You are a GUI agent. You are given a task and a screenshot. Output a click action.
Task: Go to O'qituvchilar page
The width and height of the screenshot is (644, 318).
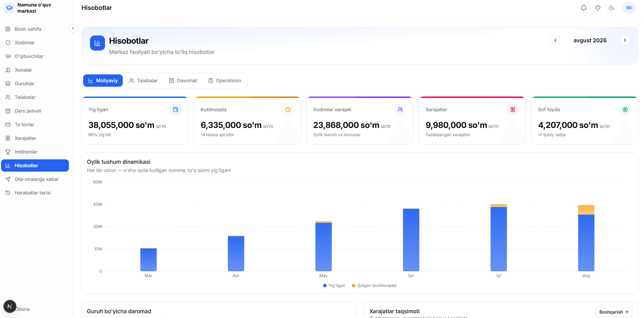[x=35, y=56]
